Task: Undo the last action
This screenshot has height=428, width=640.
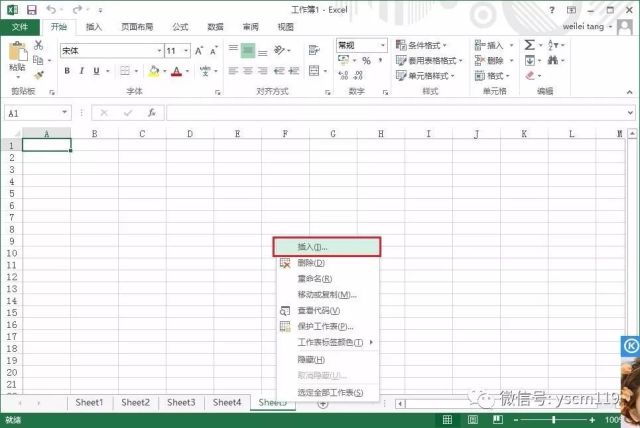Action: [51, 9]
